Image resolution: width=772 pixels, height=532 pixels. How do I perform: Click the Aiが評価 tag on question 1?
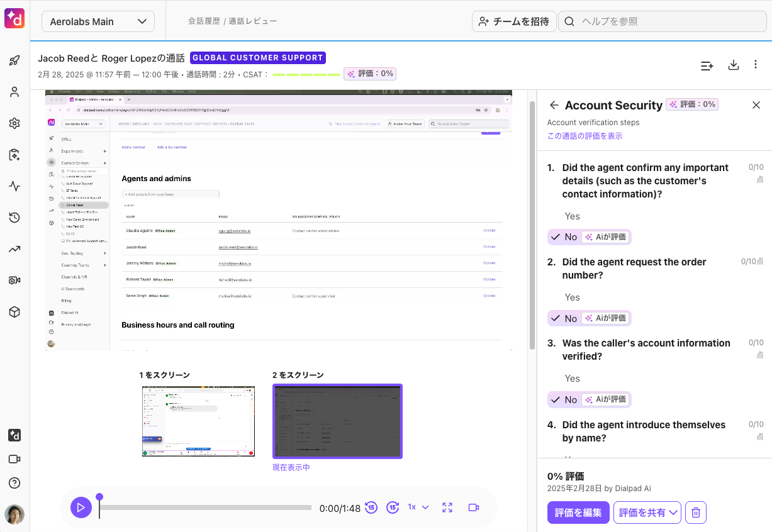(x=605, y=237)
